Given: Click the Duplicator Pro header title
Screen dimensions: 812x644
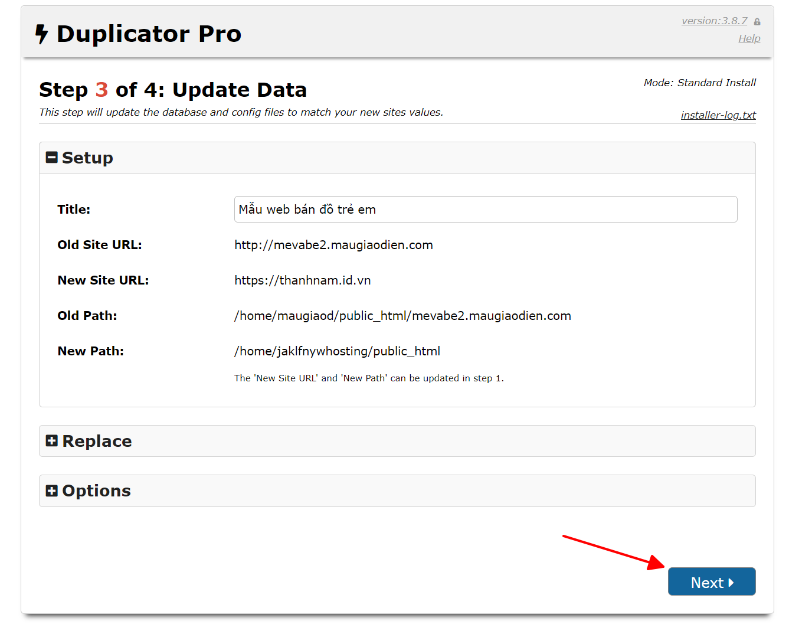Looking at the screenshot, I should click(149, 34).
